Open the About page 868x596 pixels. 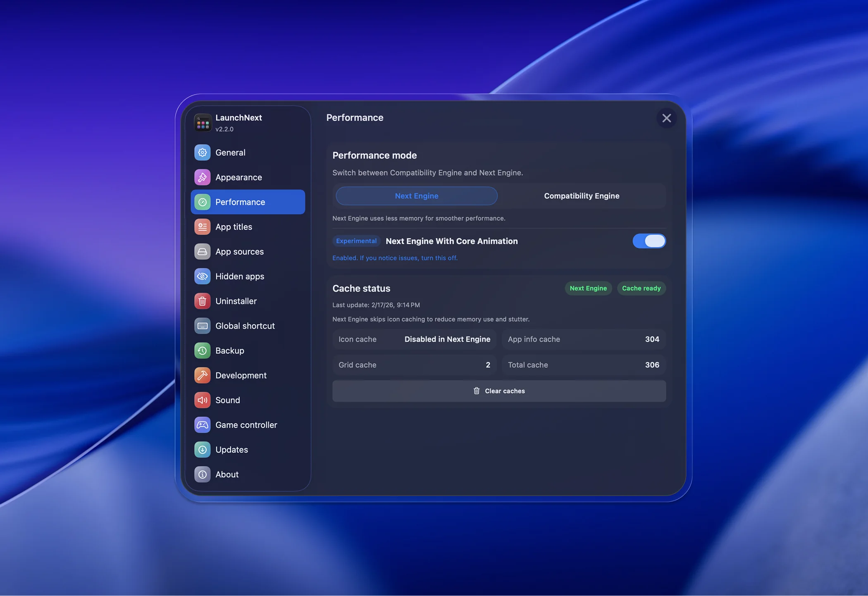(x=227, y=474)
